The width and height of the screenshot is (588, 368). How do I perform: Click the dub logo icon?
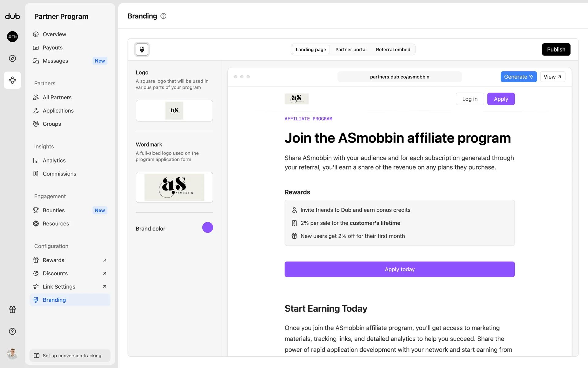point(12,16)
